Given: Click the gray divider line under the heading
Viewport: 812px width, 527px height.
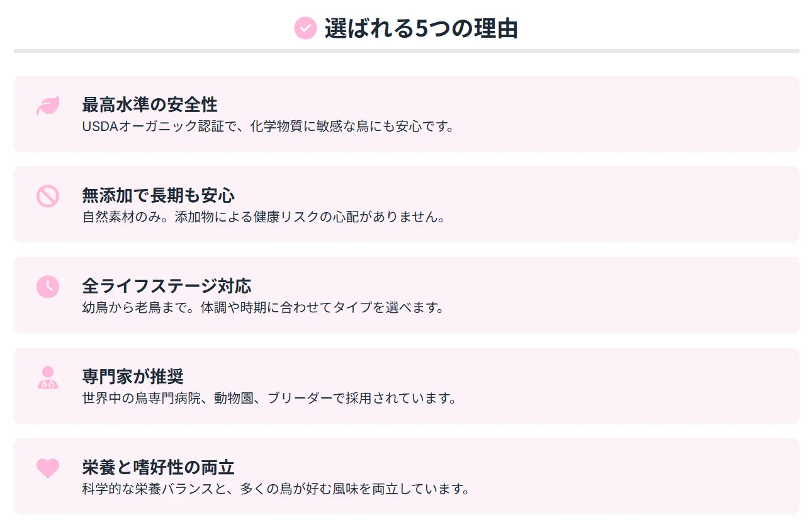Looking at the screenshot, I should click(406, 50).
